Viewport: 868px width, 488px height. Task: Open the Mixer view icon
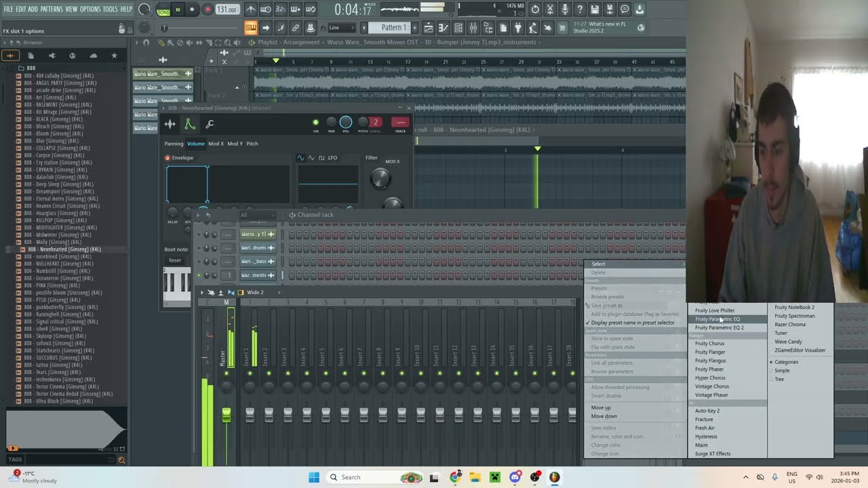tap(473, 28)
